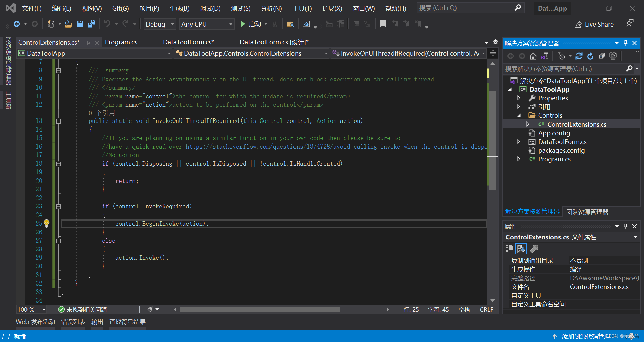Open property pages with the wrench icon
The height and width of the screenshot is (342, 644).
coord(534,248)
